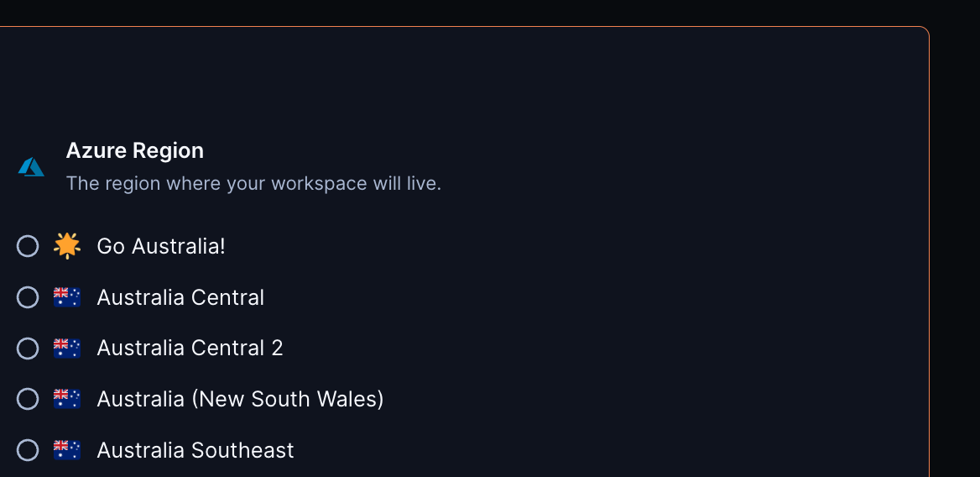Viewport: 980px width, 477px height.
Task: Choose the Australia Central radio button
Action: click(28, 297)
